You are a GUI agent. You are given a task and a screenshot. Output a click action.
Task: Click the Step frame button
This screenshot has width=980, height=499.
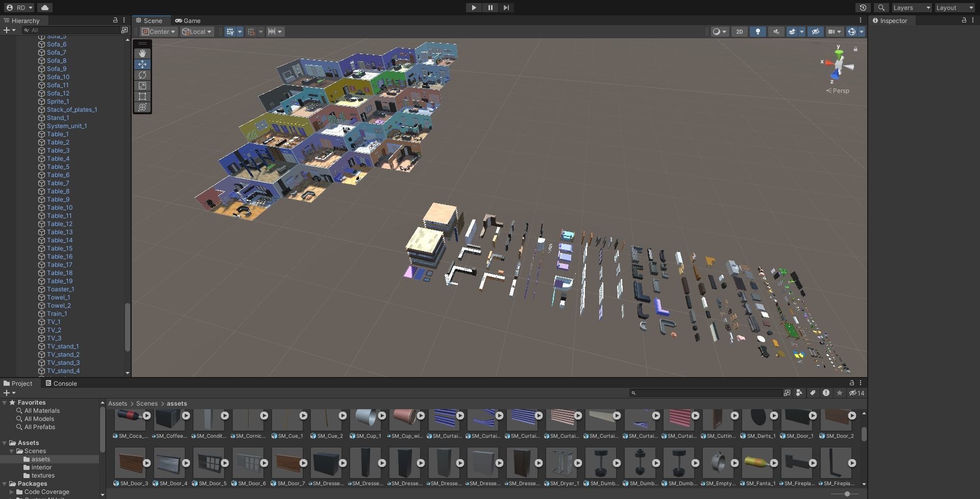(x=506, y=8)
